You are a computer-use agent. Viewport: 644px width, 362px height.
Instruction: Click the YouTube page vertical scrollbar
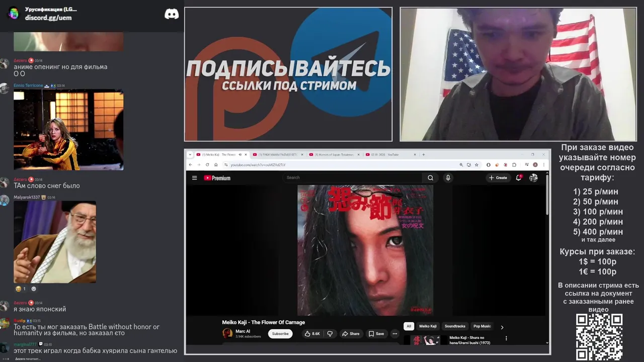click(x=547, y=196)
